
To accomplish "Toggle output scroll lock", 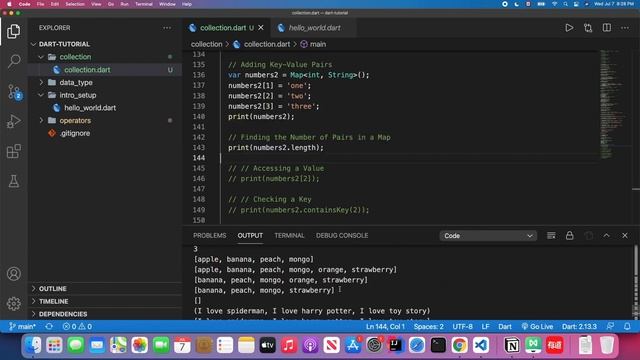I will [x=569, y=236].
